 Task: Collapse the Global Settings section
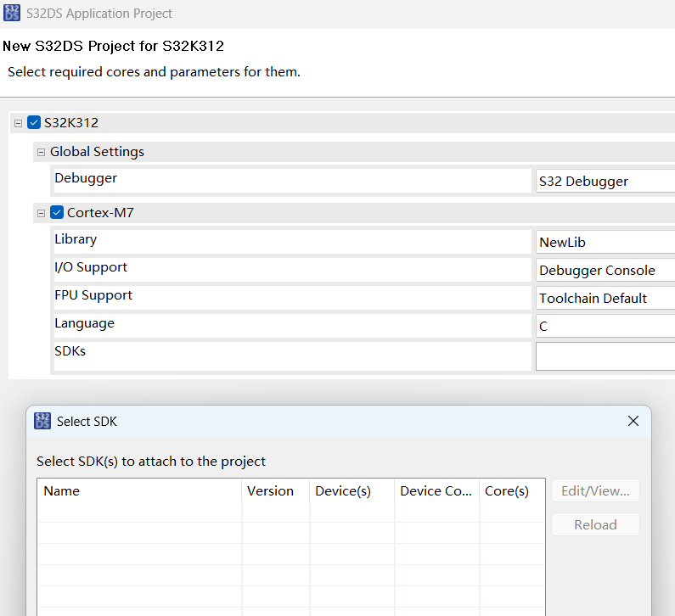point(41,152)
